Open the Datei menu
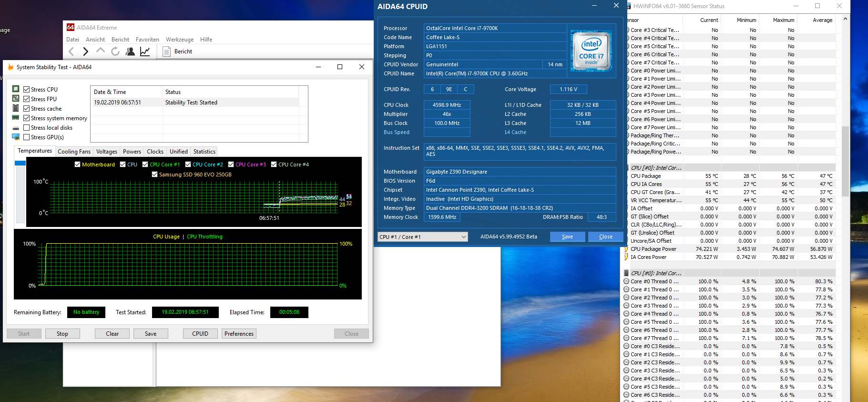868x402 pixels. point(72,40)
